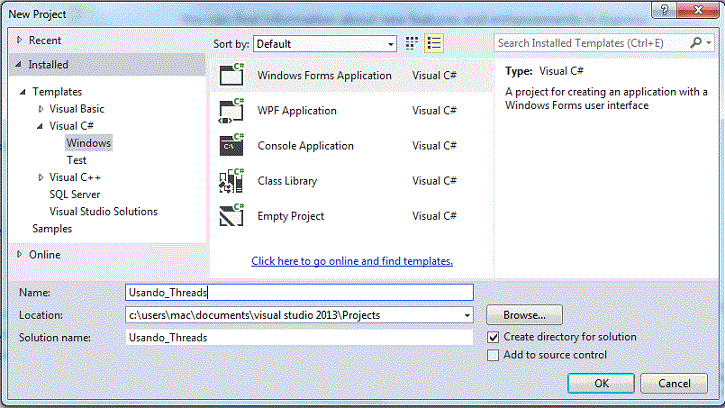725x408 pixels.
Task: Click the Location path text field
Action: click(x=294, y=315)
